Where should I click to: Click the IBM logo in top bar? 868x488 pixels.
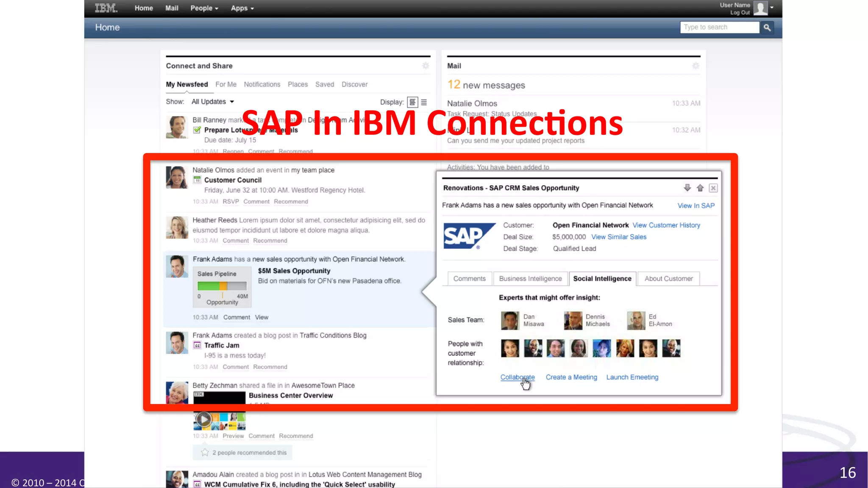(x=106, y=8)
